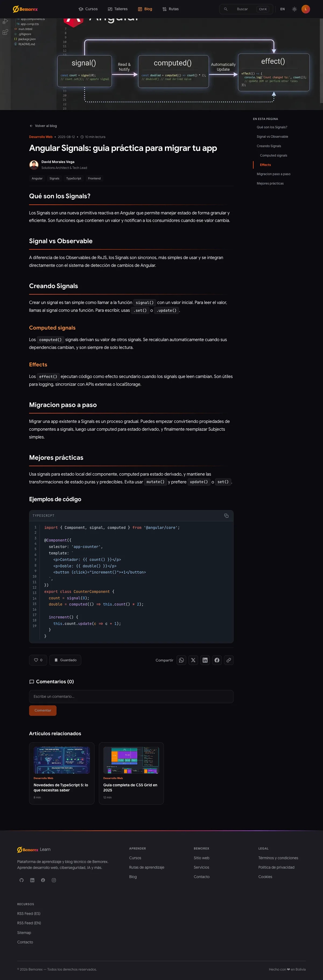Open footer Servicios link
The width and height of the screenshot is (323, 980).
pos(201,867)
